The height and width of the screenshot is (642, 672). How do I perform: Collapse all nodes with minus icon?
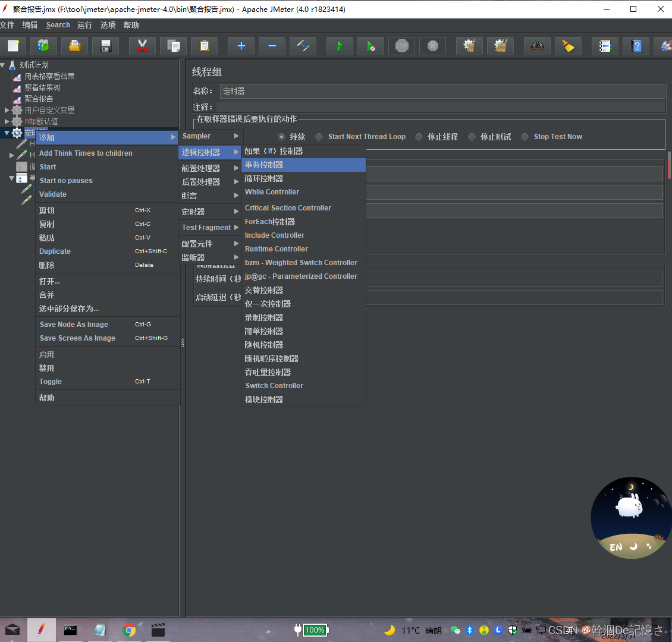tap(272, 46)
